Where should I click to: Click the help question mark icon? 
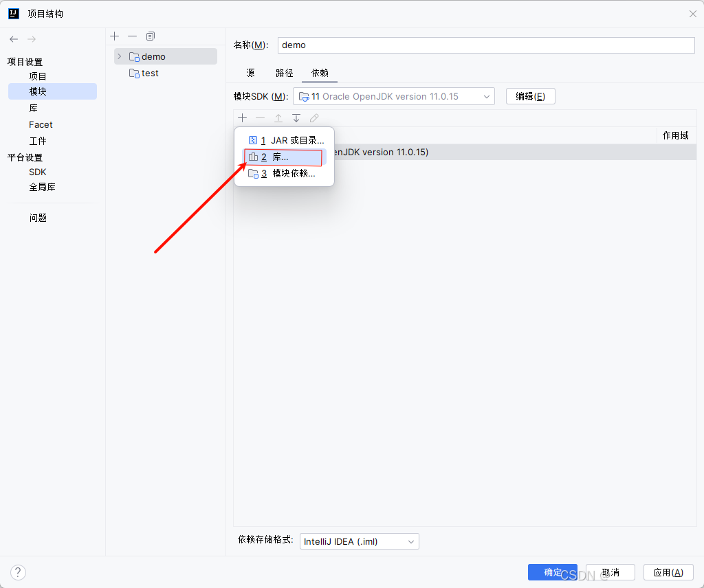tap(18, 572)
